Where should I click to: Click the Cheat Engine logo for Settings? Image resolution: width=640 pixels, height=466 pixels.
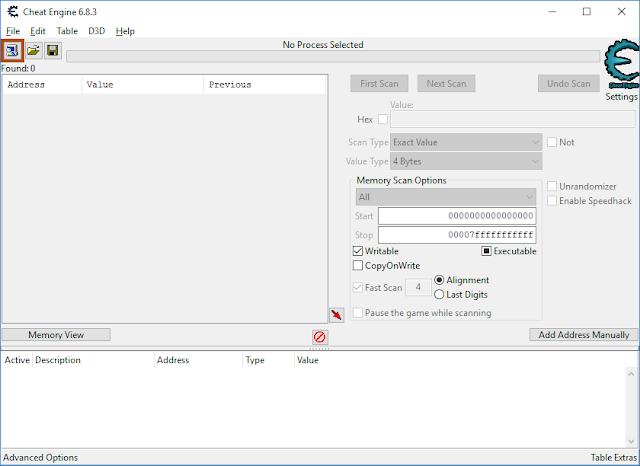coord(622,64)
